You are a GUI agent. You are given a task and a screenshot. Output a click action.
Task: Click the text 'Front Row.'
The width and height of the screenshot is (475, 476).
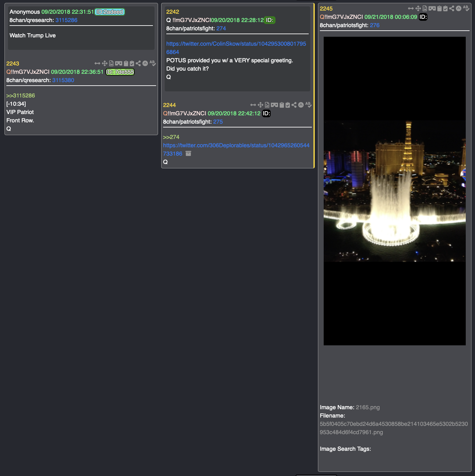20,120
